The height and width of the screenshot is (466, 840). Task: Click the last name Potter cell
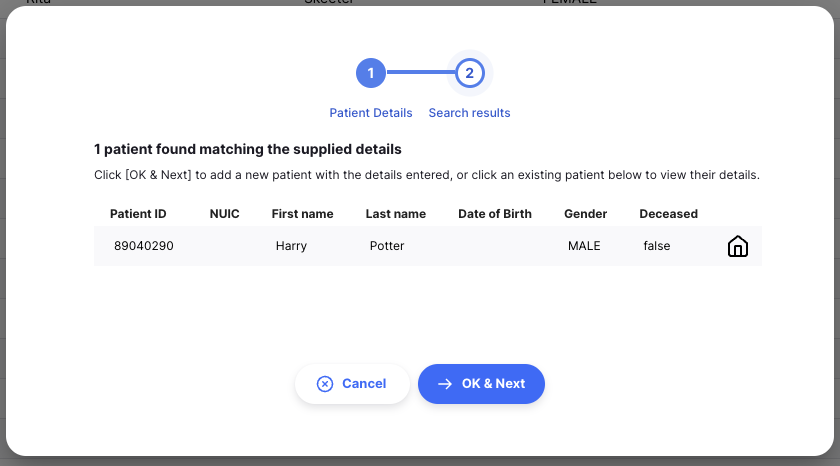tap(387, 246)
